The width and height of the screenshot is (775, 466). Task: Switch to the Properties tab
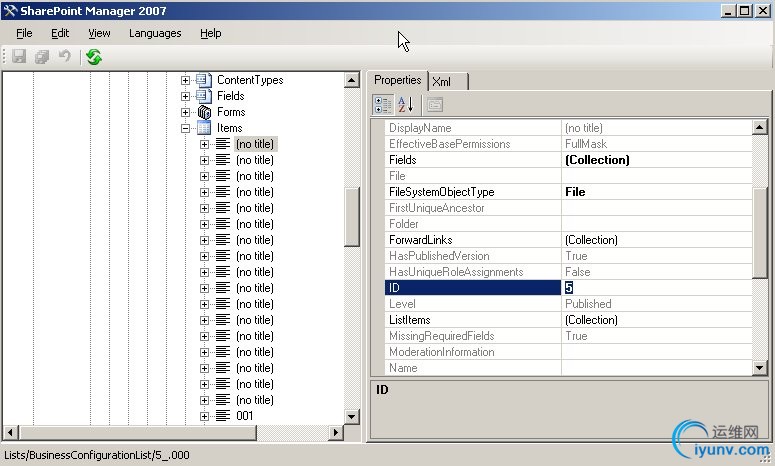coord(397,80)
